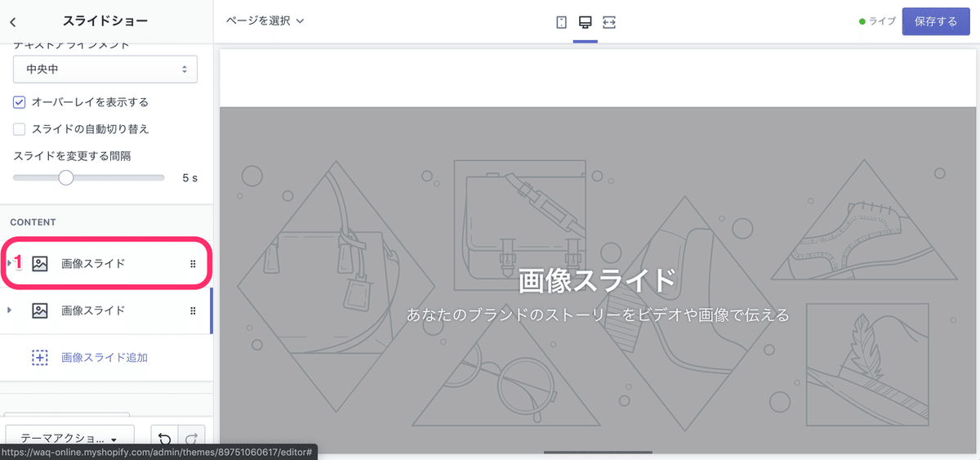The width and height of the screenshot is (980, 460).
Task: Enable the スライドの自動切り替え checkbox
Action: point(20,129)
